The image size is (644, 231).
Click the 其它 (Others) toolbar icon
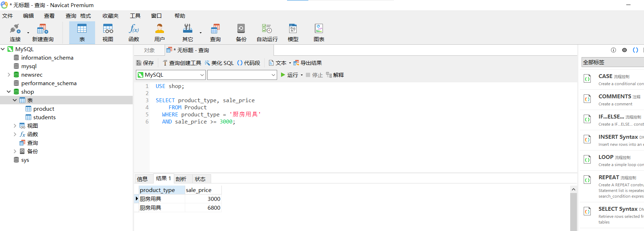188,33
